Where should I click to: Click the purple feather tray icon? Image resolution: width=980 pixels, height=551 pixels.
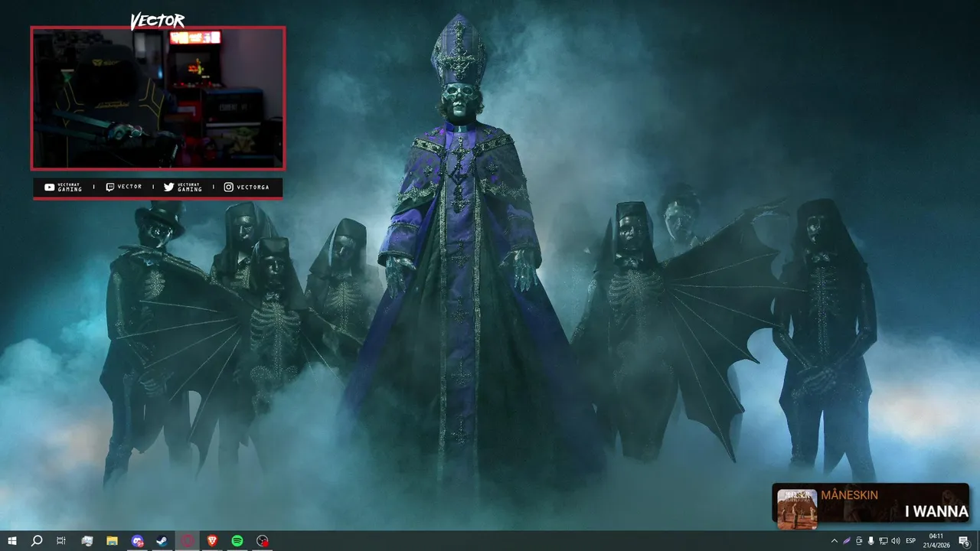[x=847, y=541]
